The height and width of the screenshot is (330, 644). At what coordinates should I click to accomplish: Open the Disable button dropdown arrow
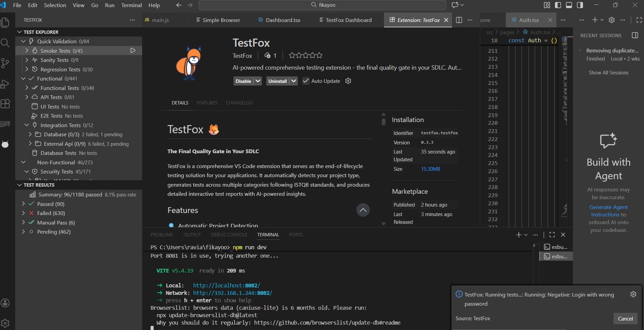tap(258, 81)
